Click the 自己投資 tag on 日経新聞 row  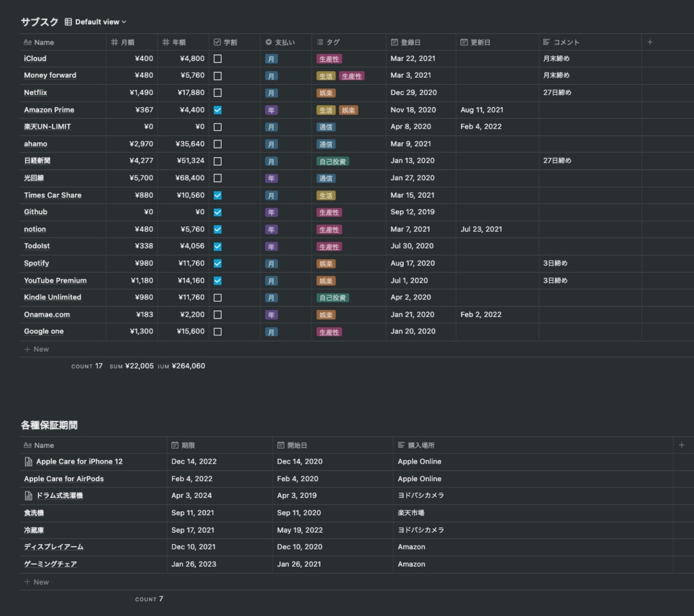click(333, 161)
